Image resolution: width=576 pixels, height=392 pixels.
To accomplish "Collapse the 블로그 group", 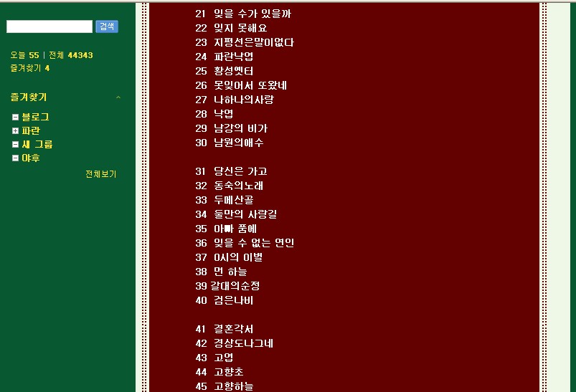I will (x=15, y=117).
